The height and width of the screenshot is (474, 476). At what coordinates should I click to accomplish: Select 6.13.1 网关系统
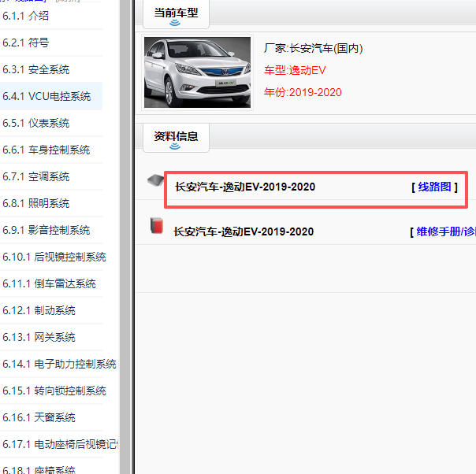tap(39, 337)
